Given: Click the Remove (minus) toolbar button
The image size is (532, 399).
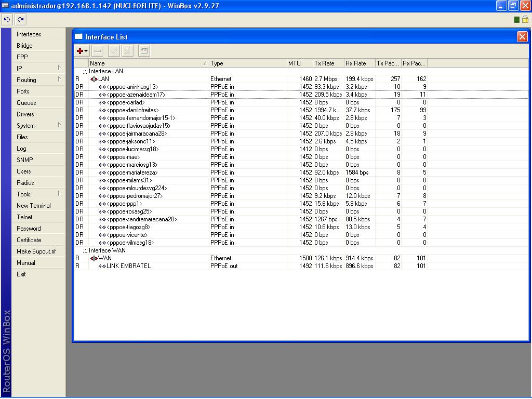Looking at the screenshot, I should 97,51.
